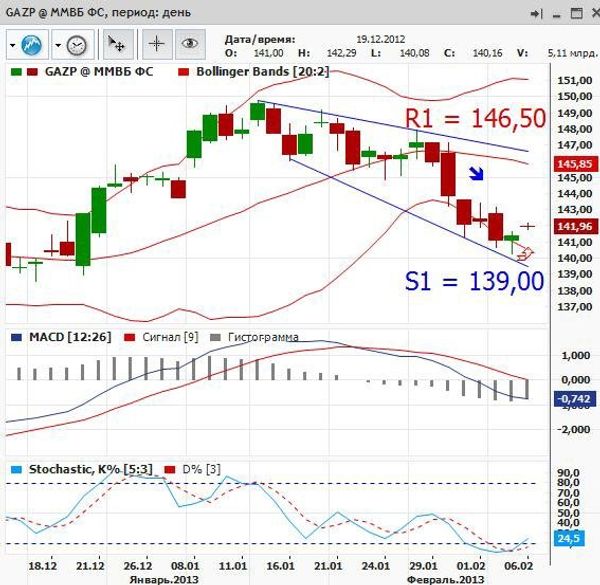Select the R1 = 146,50 resistance label
This screenshot has width=600, height=585.
[x=475, y=118]
